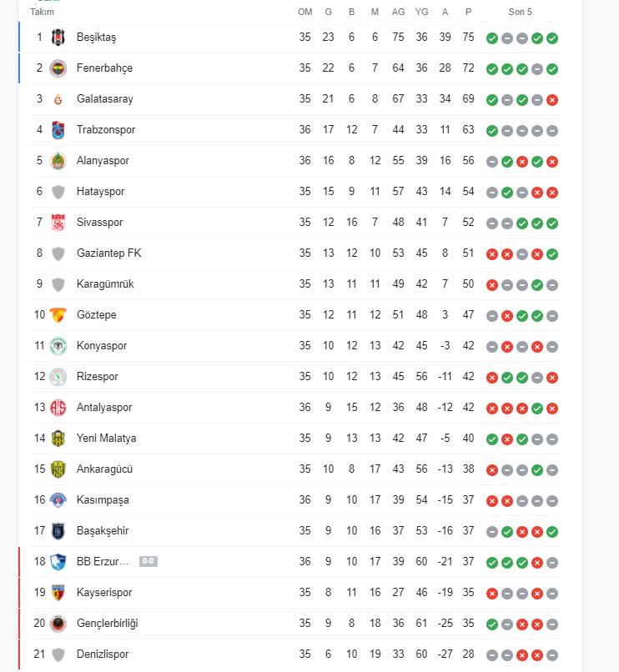
Task: Open the Gaziantep FK team link
Action: coord(109,253)
